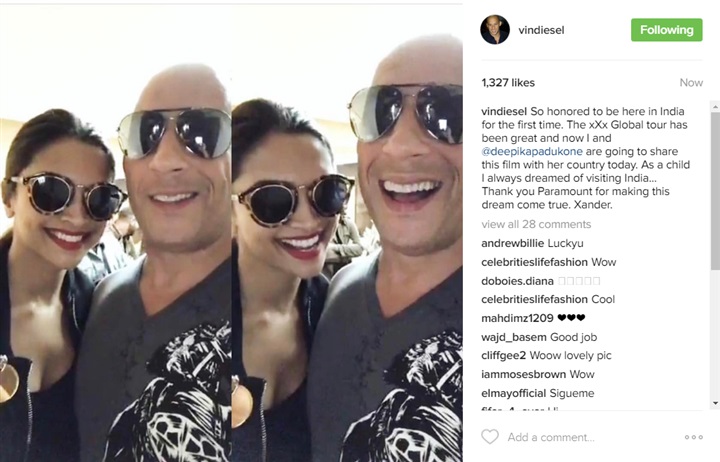Click the posted selfie photo

(231, 233)
